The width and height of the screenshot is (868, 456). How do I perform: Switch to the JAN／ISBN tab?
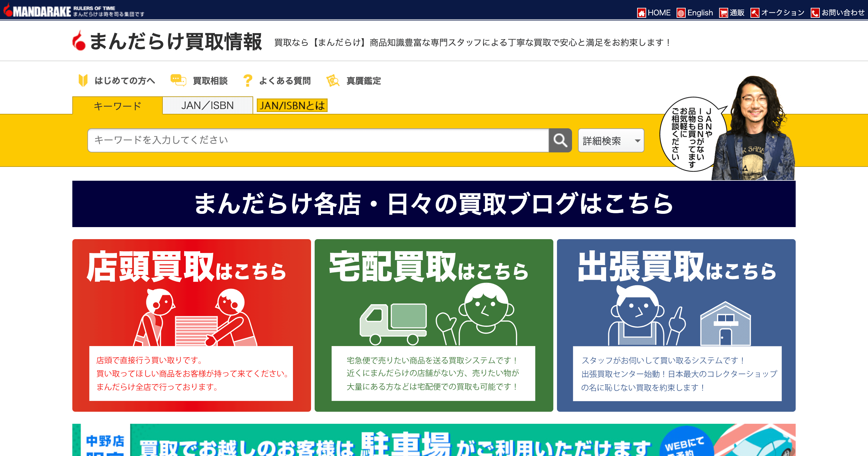[x=207, y=105]
